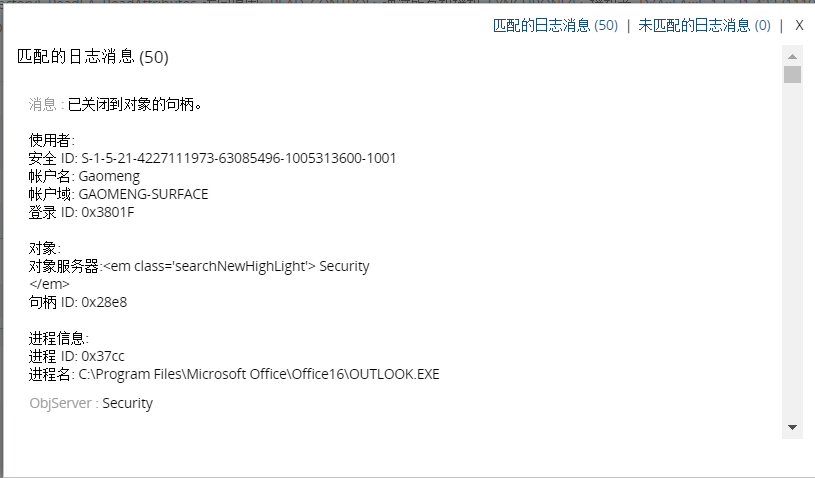Click the 登录 ID 0x3801F line
The image size is (815, 478).
pyautogui.click(x=82, y=212)
